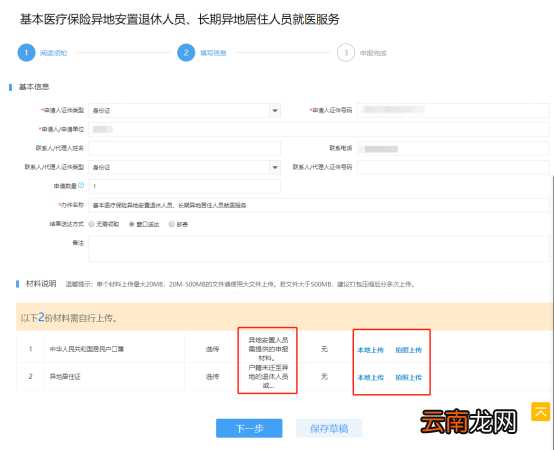Click 拍照上传 for 异地居住证
The image size is (554, 450).
tap(408, 377)
